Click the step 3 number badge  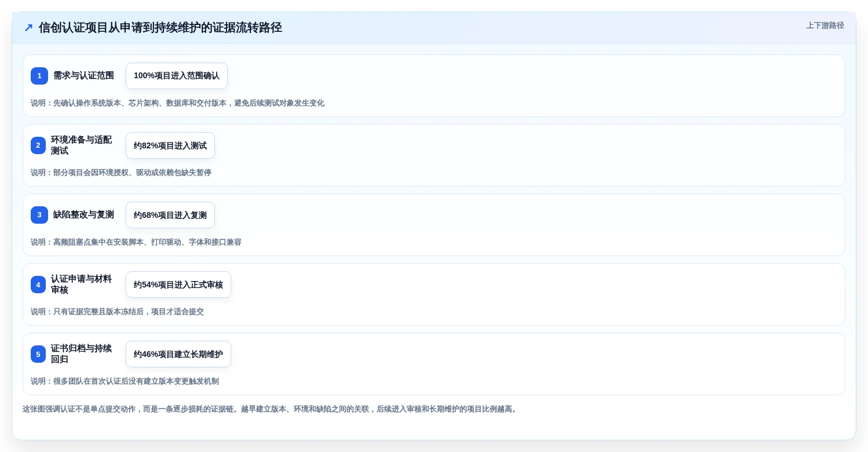(39, 215)
